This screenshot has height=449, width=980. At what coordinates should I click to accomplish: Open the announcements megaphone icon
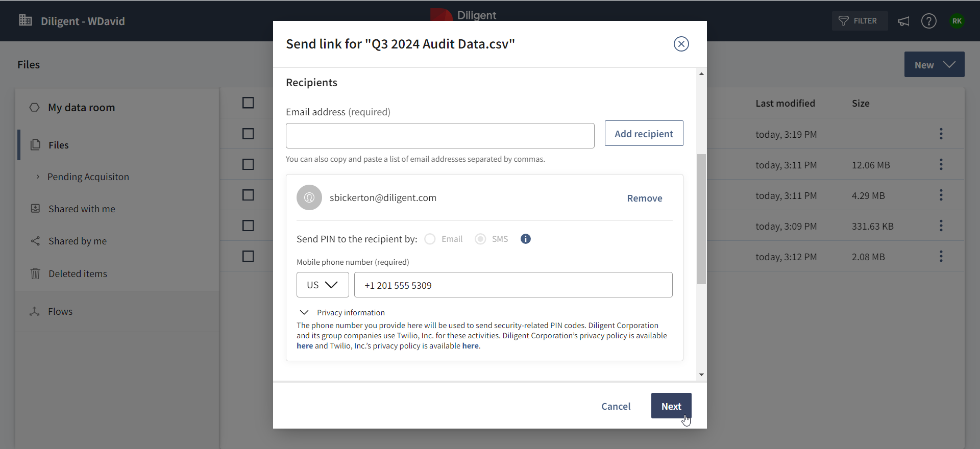point(903,21)
